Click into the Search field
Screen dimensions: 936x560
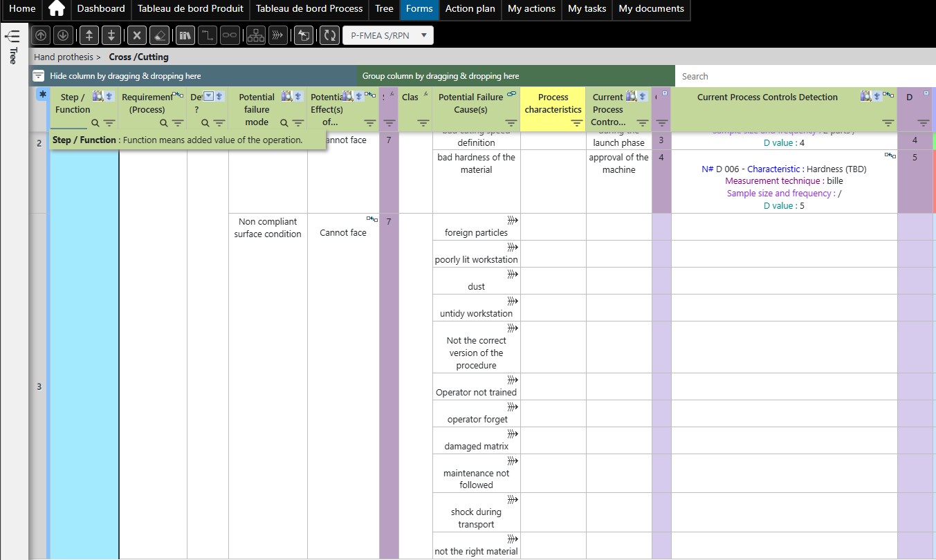[x=805, y=76]
